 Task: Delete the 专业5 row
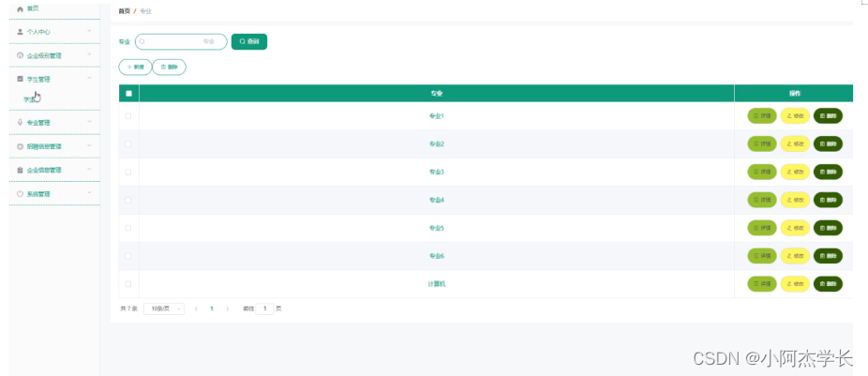(828, 228)
